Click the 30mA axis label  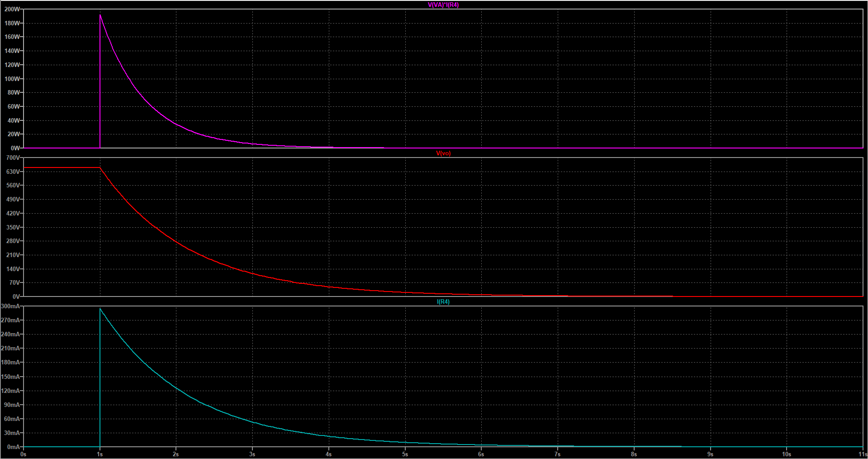pyautogui.click(x=12, y=433)
